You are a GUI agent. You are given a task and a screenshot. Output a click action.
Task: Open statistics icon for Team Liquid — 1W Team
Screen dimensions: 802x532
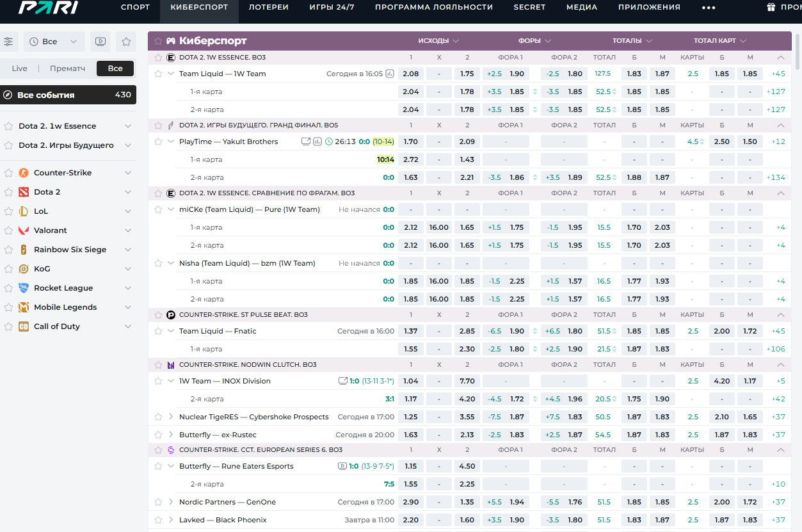point(390,74)
